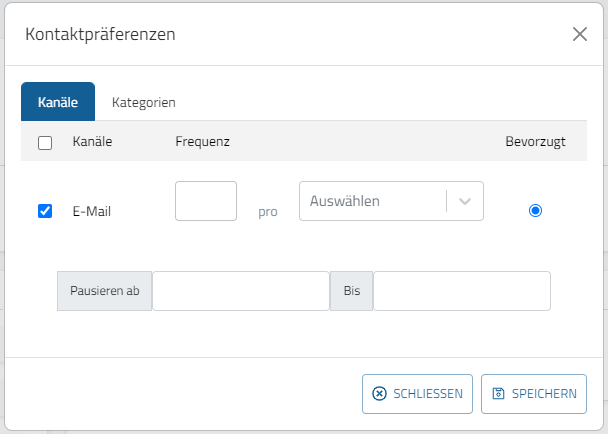Close the Kontaktpräferenzen dialog with the X

tap(579, 34)
